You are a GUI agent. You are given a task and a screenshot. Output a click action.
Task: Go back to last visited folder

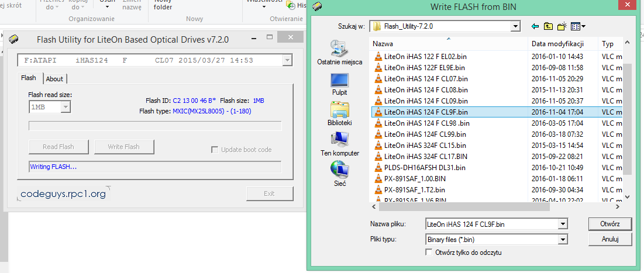(x=535, y=27)
